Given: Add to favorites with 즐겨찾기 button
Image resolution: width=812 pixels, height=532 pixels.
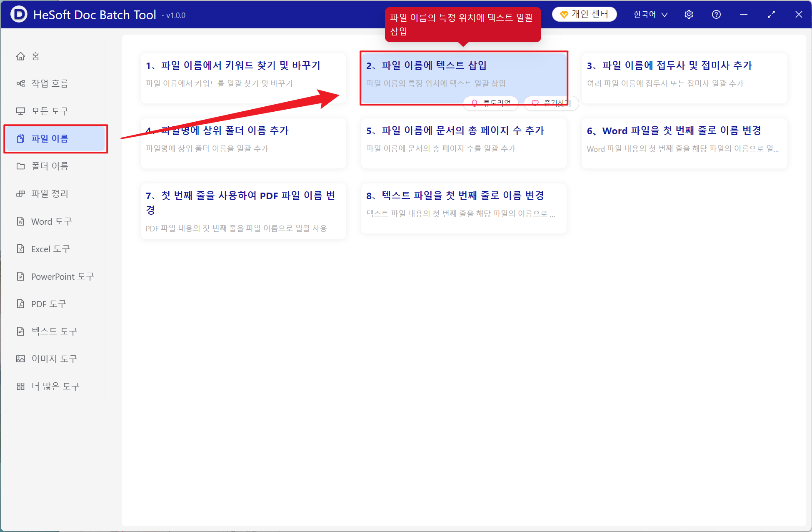Looking at the screenshot, I should point(551,103).
